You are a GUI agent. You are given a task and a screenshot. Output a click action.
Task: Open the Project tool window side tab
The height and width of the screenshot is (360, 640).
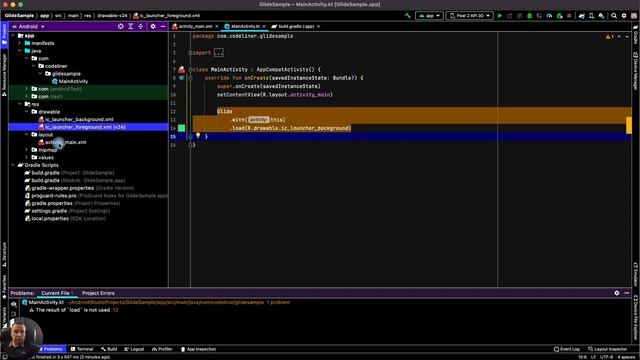click(x=4, y=34)
